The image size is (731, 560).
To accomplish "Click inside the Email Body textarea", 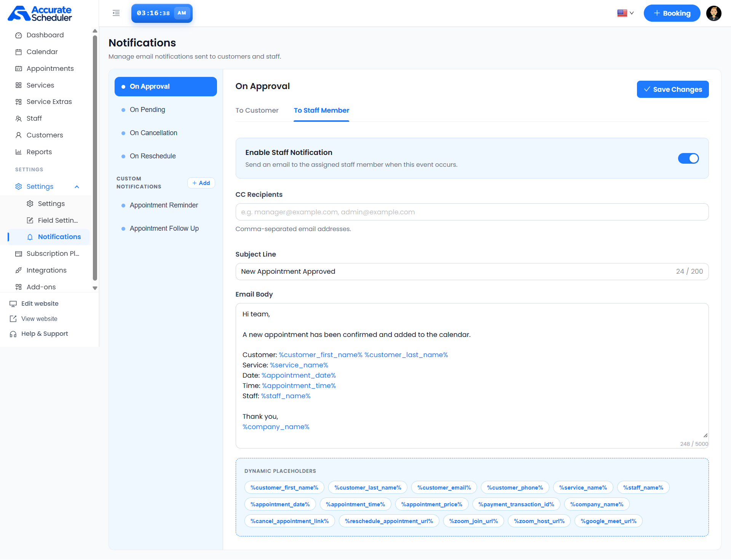I will click(x=472, y=376).
